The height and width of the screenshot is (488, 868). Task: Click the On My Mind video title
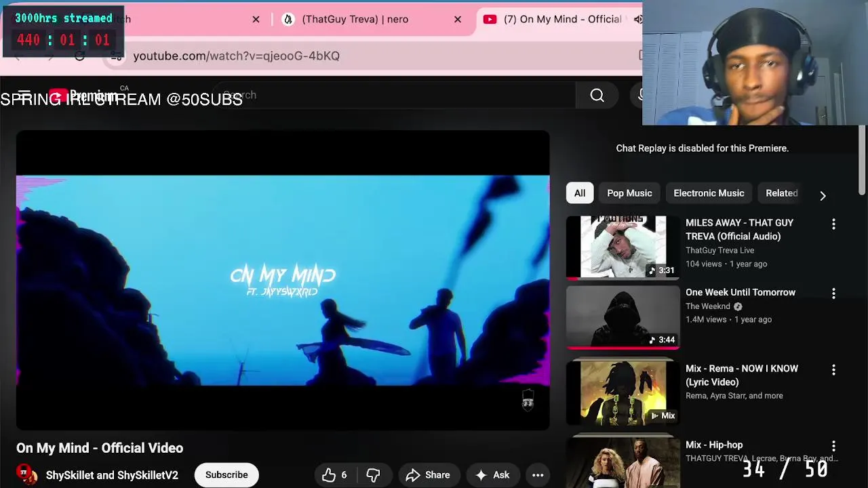pyautogui.click(x=100, y=448)
